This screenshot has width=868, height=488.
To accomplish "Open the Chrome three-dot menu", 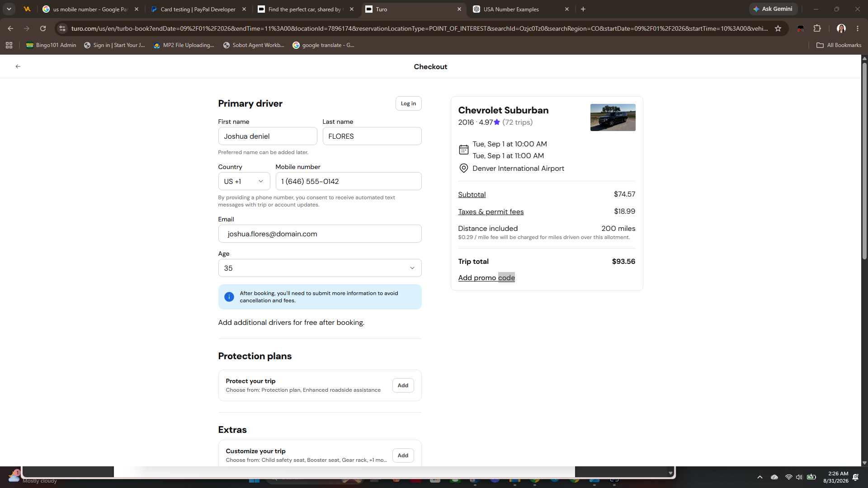I will 858,28.
